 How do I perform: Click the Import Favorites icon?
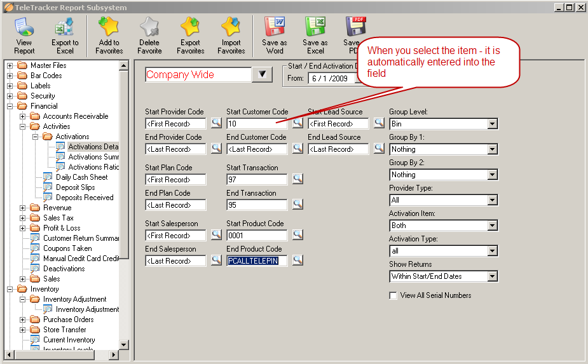231,28
